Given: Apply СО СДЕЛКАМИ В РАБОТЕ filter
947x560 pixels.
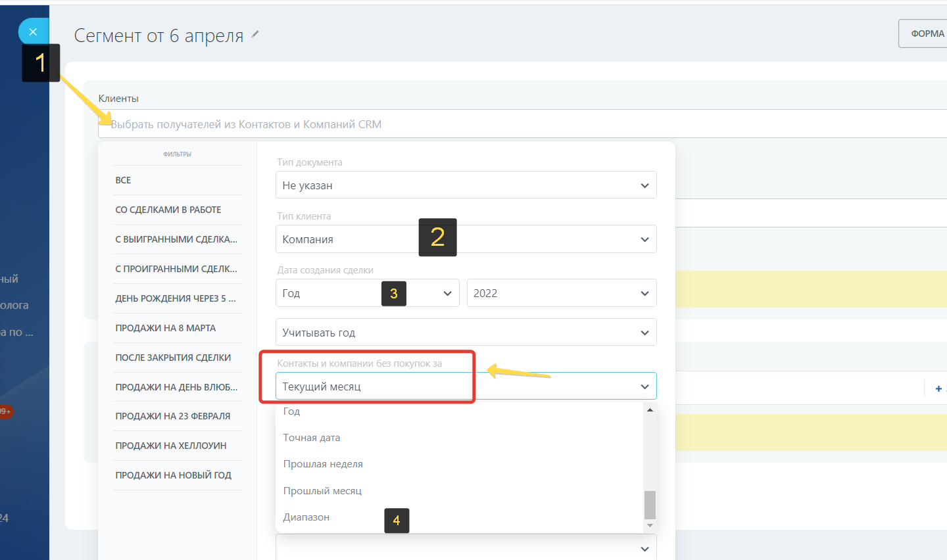Looking at the screenshot, I should point(168,210).
